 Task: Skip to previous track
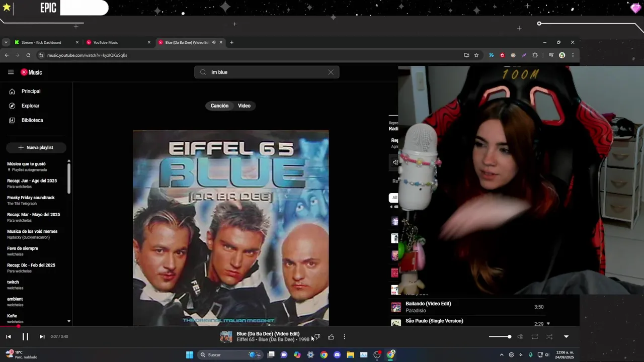(9, 337)
